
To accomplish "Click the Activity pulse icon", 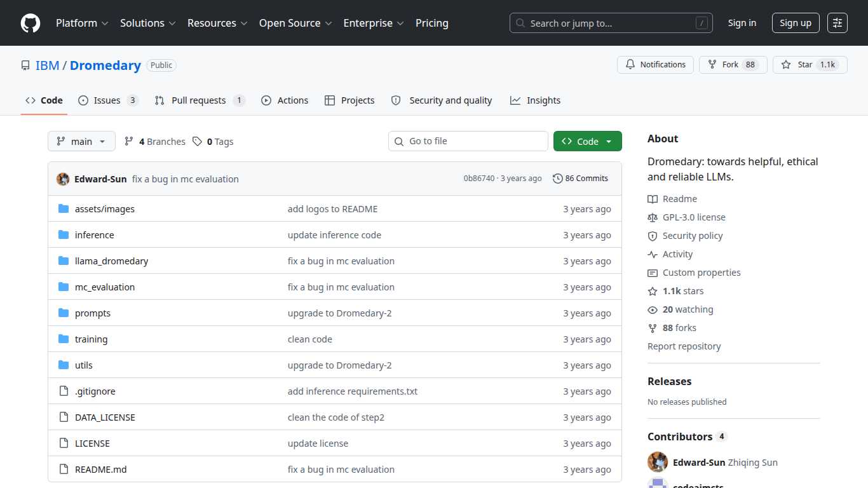I will pyautogui.click(x=653, y=254).
